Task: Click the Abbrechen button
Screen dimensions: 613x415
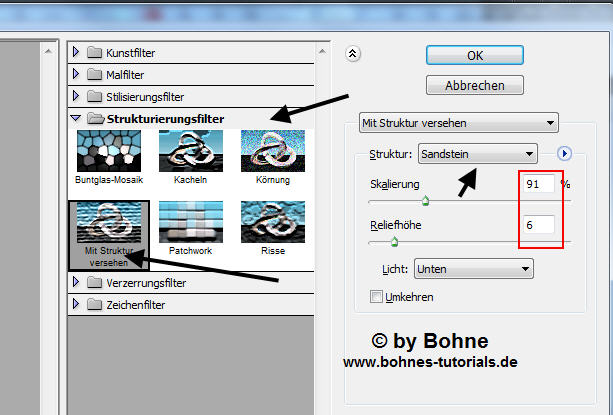Action: pyautogui.click(x=474, y=86)
